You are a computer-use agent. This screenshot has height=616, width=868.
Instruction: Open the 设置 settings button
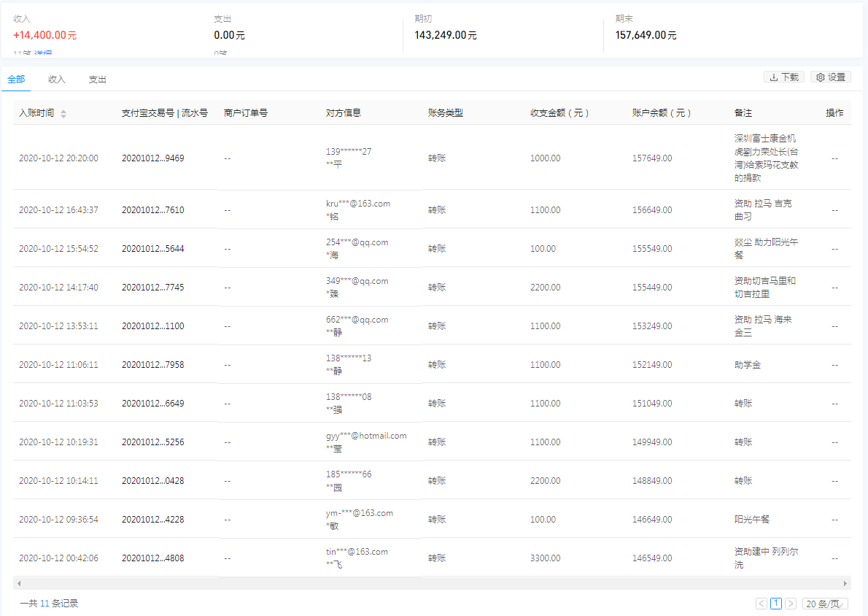click(x=831, y=77)
